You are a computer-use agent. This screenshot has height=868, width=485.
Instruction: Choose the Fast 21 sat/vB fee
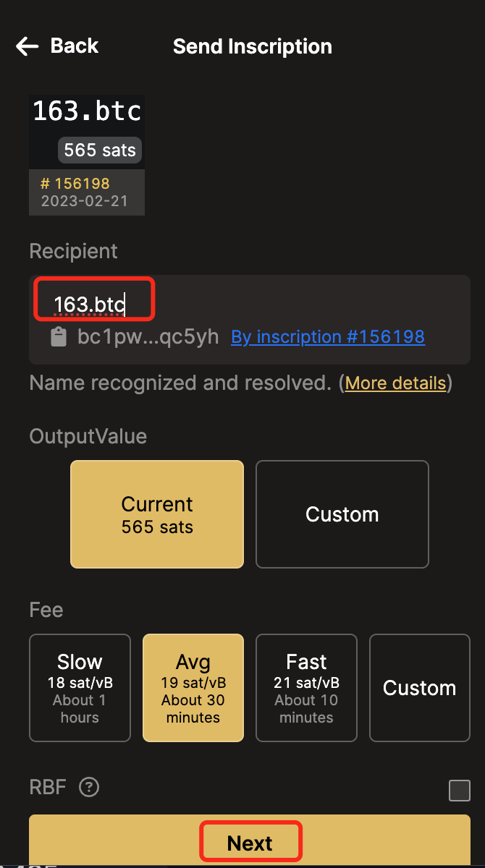[x=306, y=688]
